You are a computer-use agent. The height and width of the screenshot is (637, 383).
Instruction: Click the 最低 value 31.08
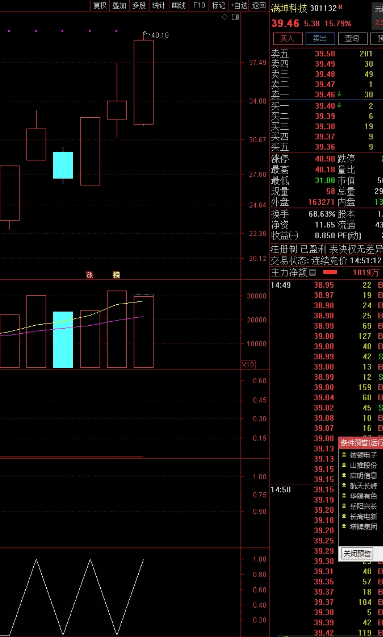coord(325,180)
